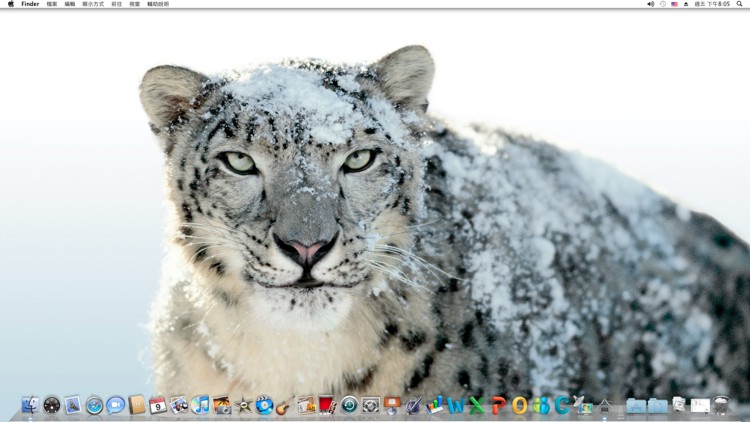This screenshot has height=422, width=750.
Task: Open the 前往 menu
Action: click(x=116, y=4)
